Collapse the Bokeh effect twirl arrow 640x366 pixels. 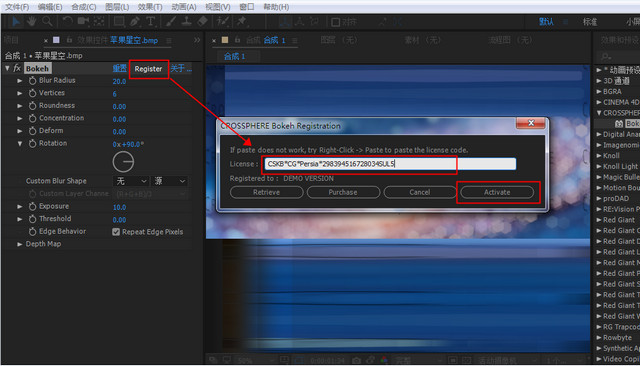(x=7, y=68)
